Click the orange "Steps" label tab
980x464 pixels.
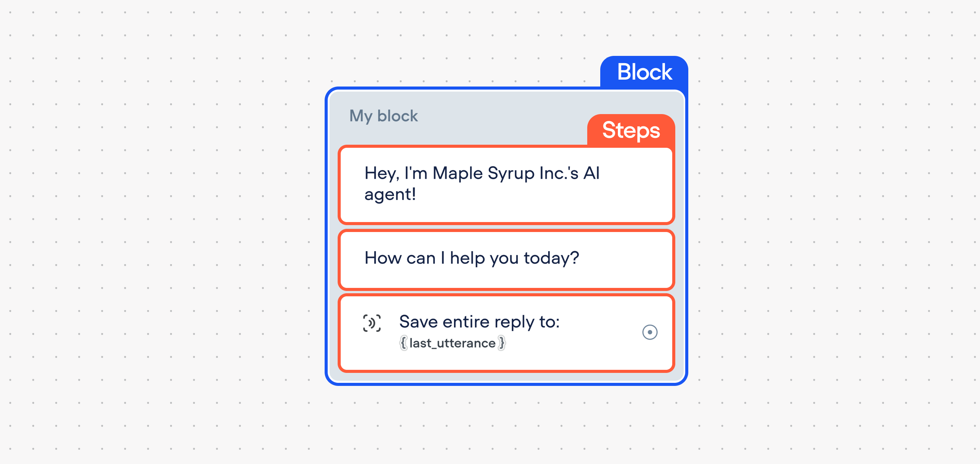point(631,130)
